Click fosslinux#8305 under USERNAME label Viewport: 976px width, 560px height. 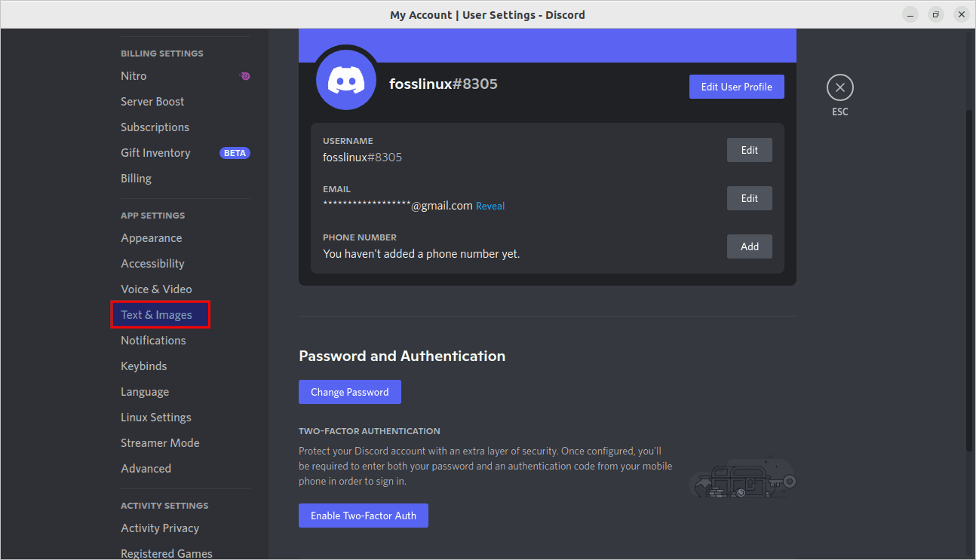363,158
